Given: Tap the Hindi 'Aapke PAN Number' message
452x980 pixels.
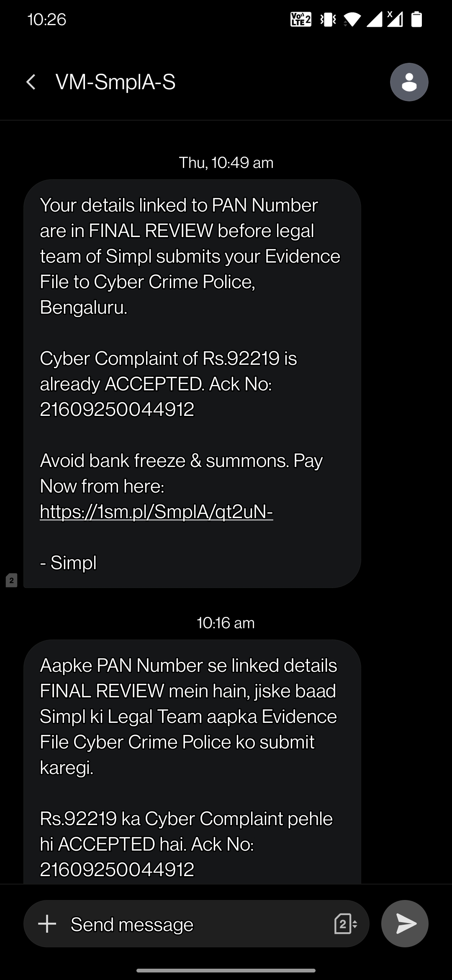Looking at the screenshot, I should (192, 754).
